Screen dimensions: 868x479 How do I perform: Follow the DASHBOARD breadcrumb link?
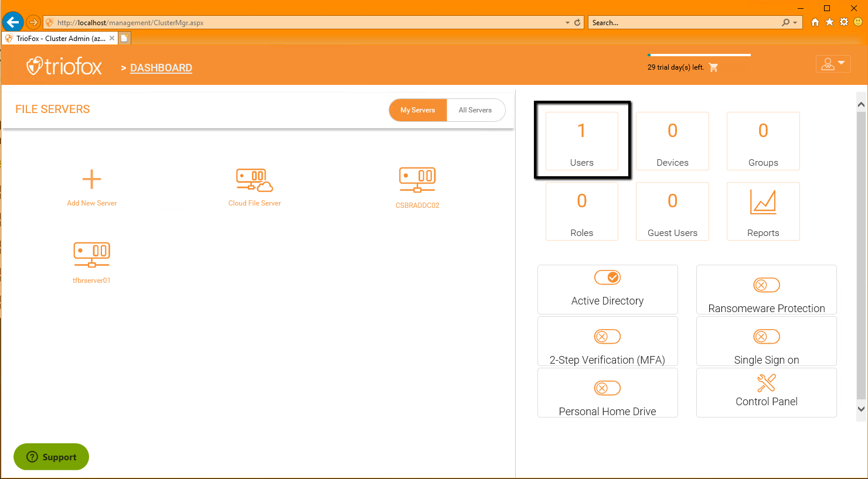pos(161,68)
